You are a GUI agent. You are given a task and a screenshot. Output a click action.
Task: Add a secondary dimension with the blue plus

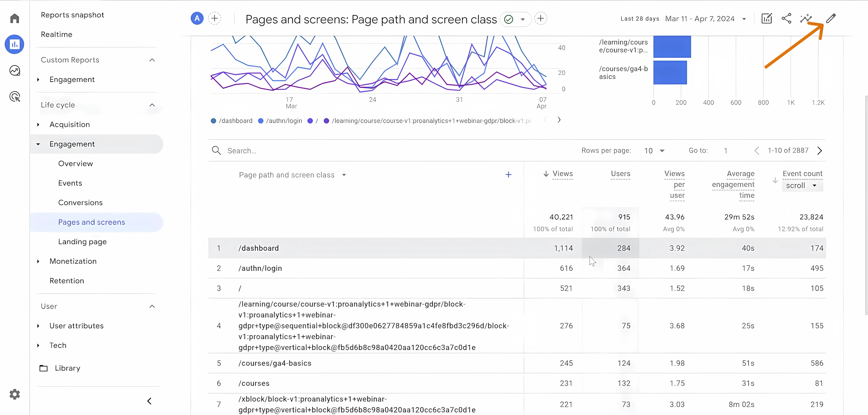click(x=508, y=174)
